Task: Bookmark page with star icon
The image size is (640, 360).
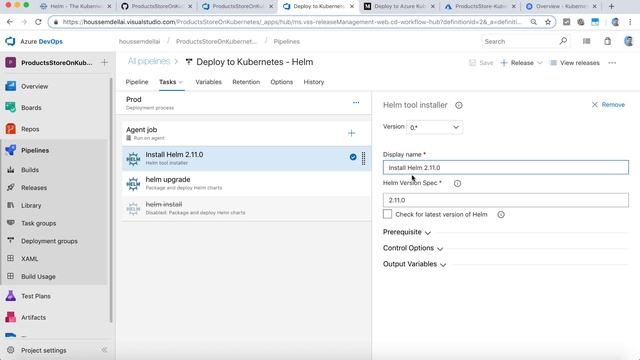Action: (548, 22)
